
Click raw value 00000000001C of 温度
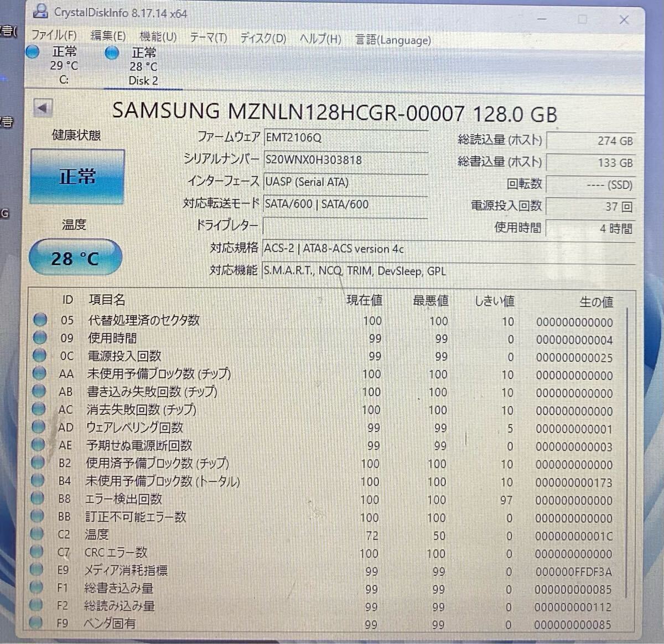coord(574,536)
